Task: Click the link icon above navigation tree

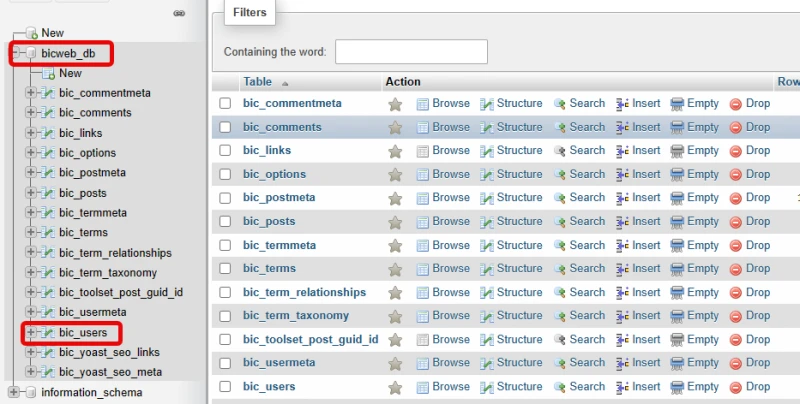Action: 179,13
